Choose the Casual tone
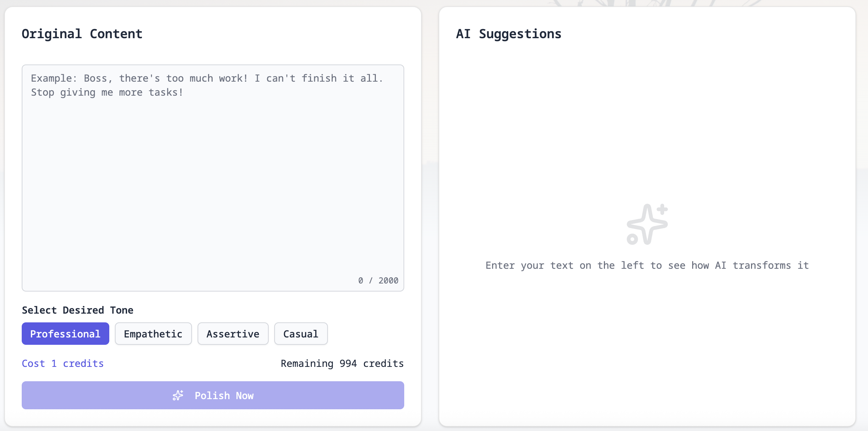This screenshot has width=868, height=431. [x=301, y=334]
